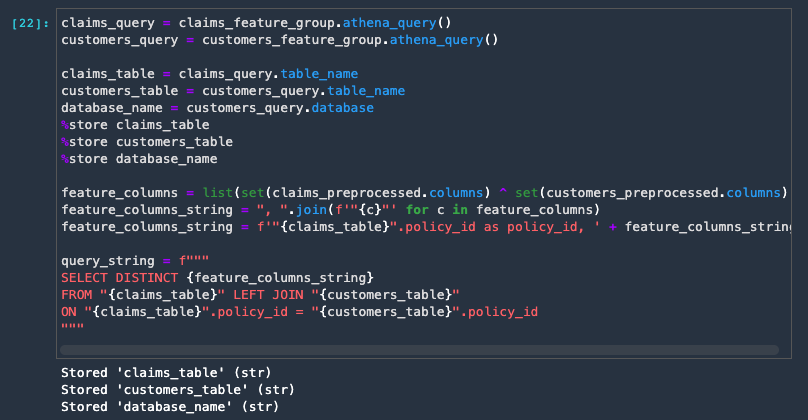The image size is (808, 420).
Task: Click the closing triple quotes of query_string
Action: pos(73,327)
